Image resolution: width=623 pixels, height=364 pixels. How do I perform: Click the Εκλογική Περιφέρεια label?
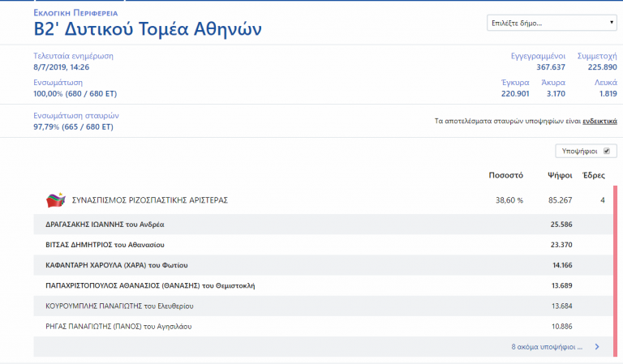click(x=75, y=13)
